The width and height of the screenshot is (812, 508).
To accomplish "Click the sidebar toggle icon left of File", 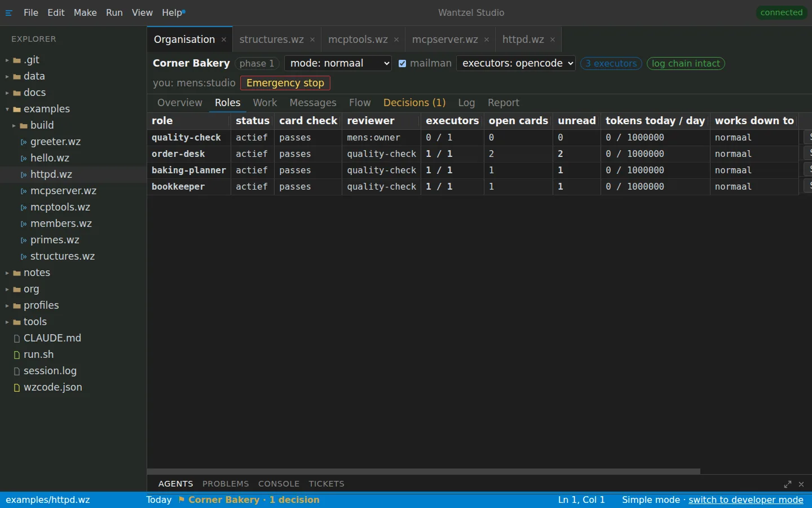I will [x=8, y=13].
